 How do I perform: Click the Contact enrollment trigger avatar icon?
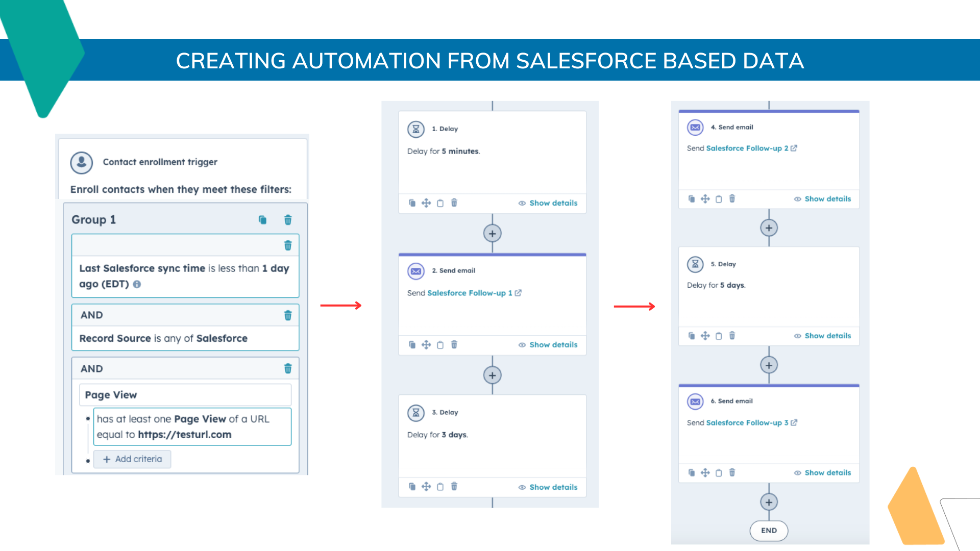click(x=81, y=162)
